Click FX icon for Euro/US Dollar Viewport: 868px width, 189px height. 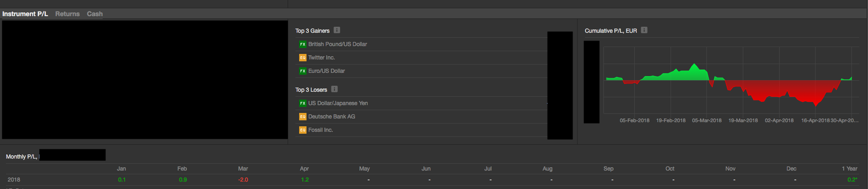[302, 71]
